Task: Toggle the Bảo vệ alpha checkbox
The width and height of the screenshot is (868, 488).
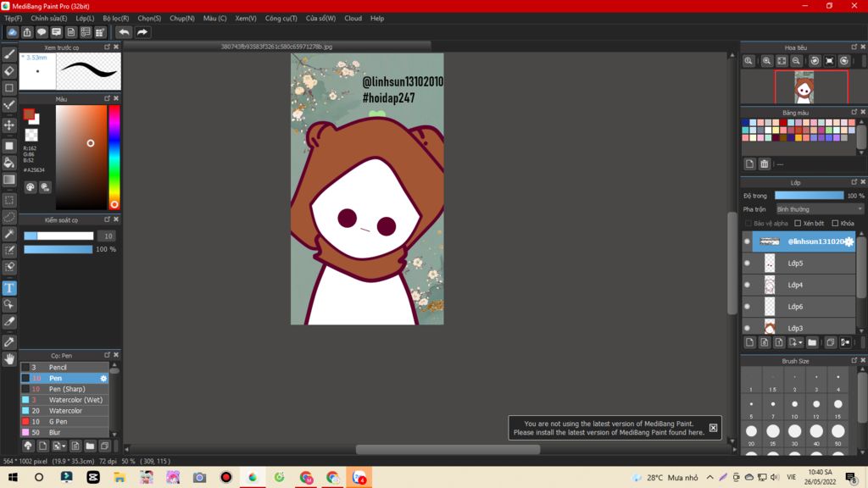Action: pos(748,224)
